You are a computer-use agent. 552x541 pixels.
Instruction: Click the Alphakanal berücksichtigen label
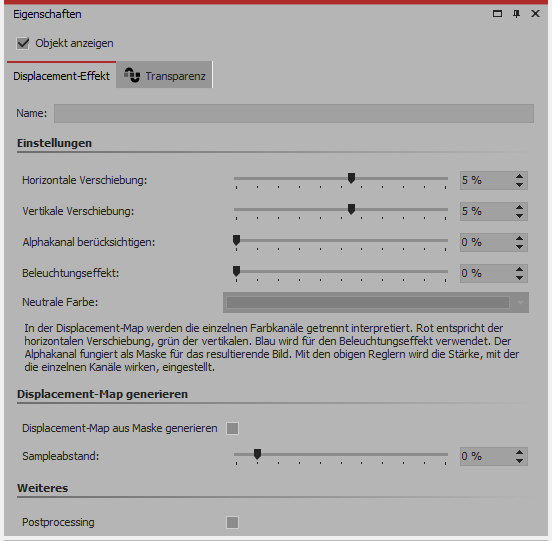(88, 242)
